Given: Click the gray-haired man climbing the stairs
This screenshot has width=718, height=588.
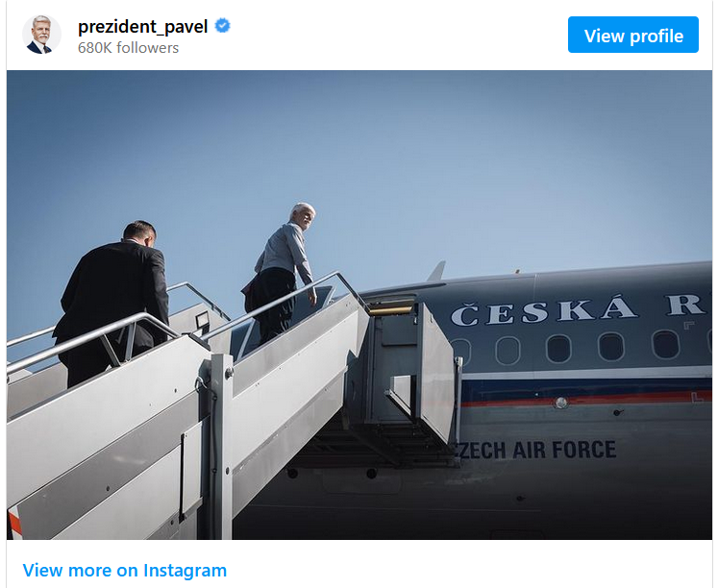Looking at the screenshot, I should tap(281, 274).
